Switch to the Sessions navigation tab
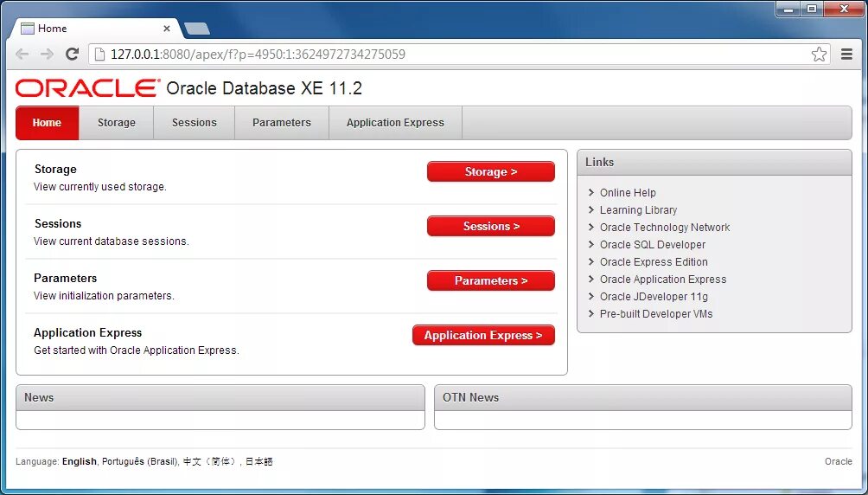Screen dimensions: 868x495 (x=194, y=123)
